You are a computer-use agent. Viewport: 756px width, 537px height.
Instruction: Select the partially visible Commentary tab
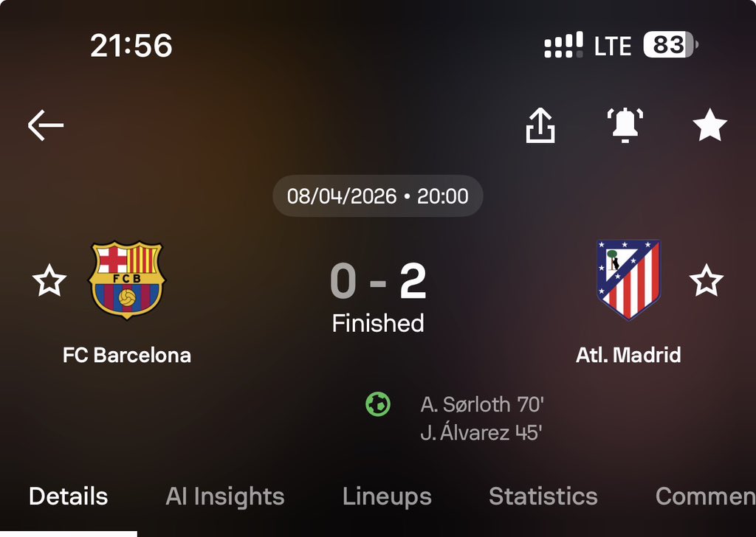[705, 496]
